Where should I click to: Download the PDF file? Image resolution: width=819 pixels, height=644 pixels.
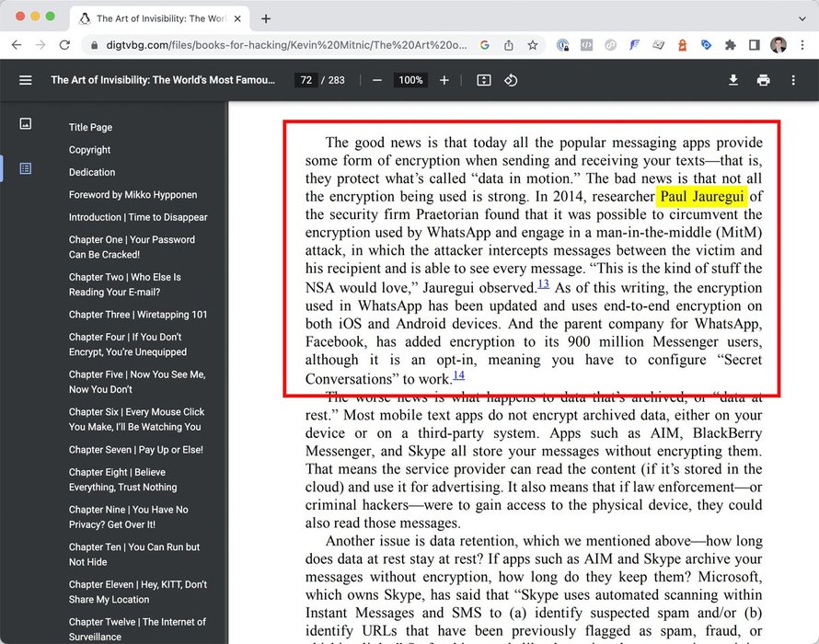coord(733,80)
